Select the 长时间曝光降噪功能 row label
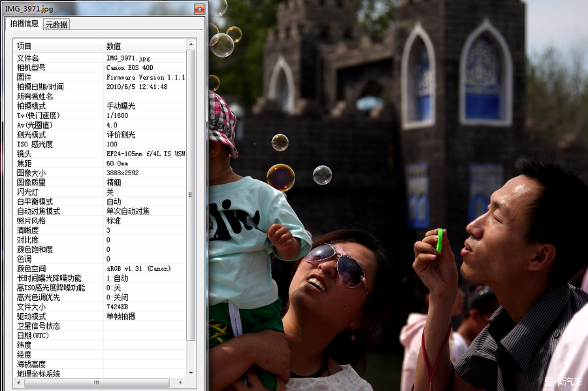 [49, 278]
